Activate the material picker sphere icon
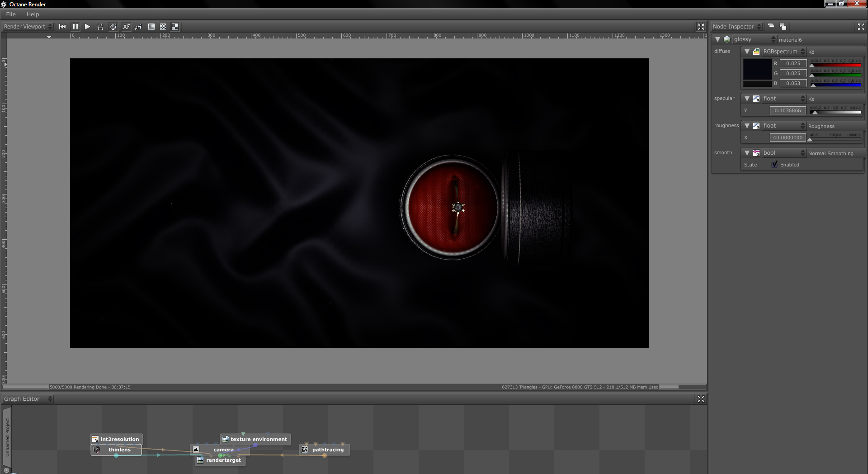 113,27
